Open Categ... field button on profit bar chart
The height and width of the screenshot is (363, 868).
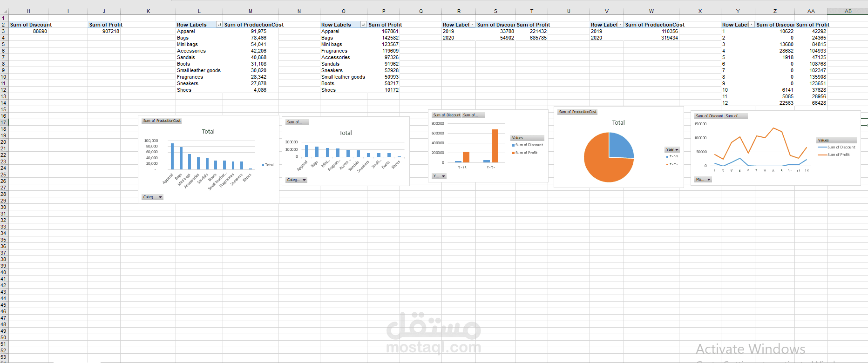[297, 180]
